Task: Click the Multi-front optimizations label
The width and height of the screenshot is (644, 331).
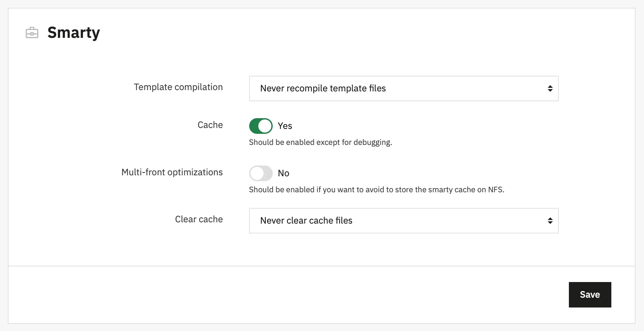Action: tap(172, 172)
